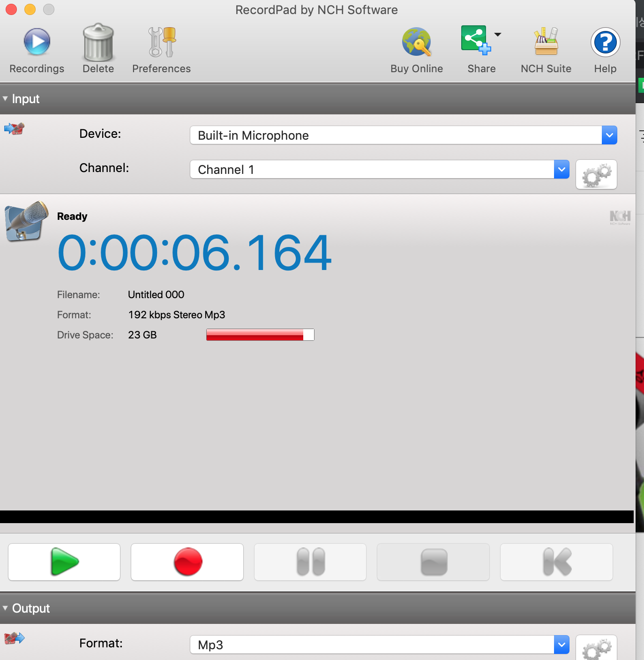Open the Device dropdown Built-in Microphone
The height and width of the screenshot is (660, 644).
(403, 135)
